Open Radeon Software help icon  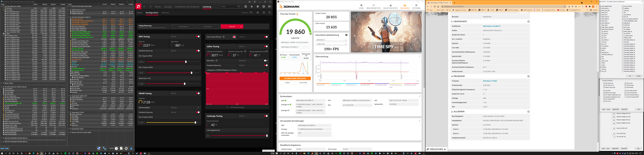[x=254, y=2]
